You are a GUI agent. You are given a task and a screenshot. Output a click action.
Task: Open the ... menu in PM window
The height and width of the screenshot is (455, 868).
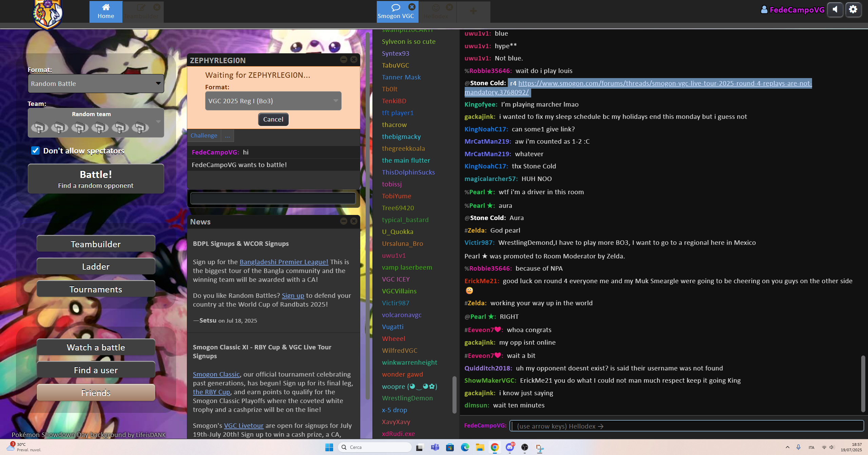tap(227, 135)
